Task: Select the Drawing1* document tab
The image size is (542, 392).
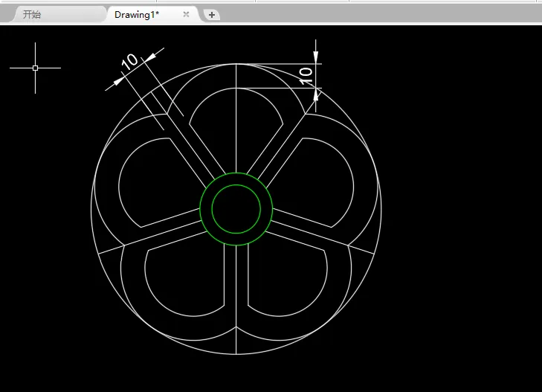Action: point(137,15)
